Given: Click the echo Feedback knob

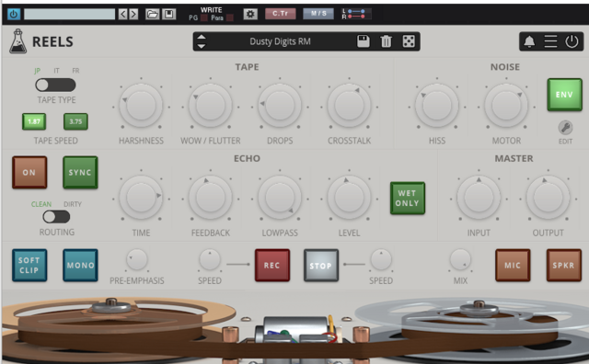Looking at the screenshot, I should tap(211, 198).
